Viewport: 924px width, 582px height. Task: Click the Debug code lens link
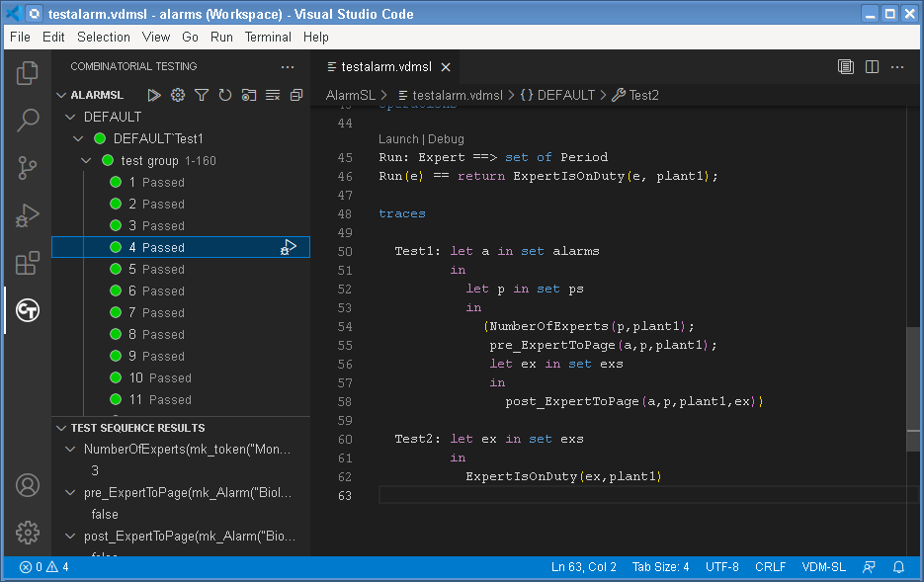coord(446,139)
